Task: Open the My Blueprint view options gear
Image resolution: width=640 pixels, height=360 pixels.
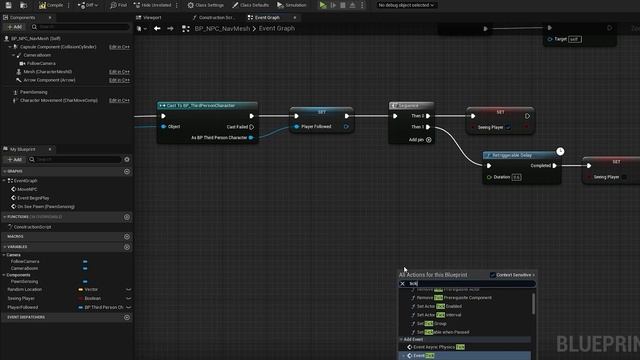Action: [127, 159]
